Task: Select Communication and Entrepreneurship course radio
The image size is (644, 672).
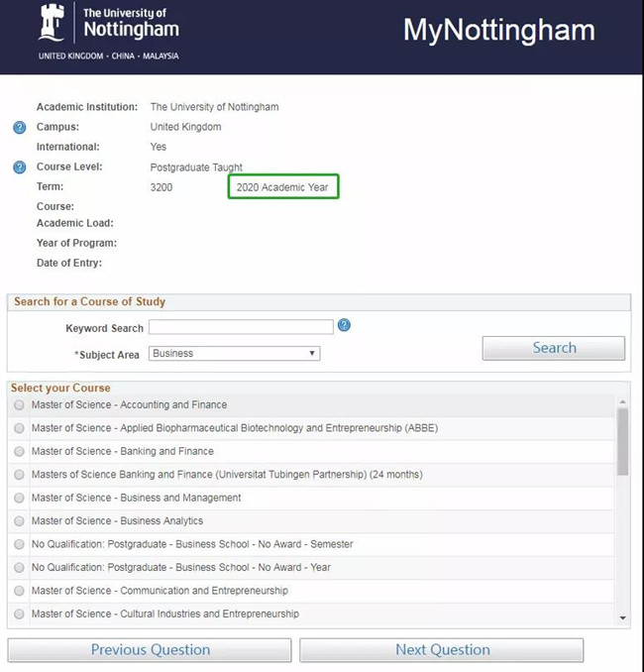Action: tap(19, 591)
